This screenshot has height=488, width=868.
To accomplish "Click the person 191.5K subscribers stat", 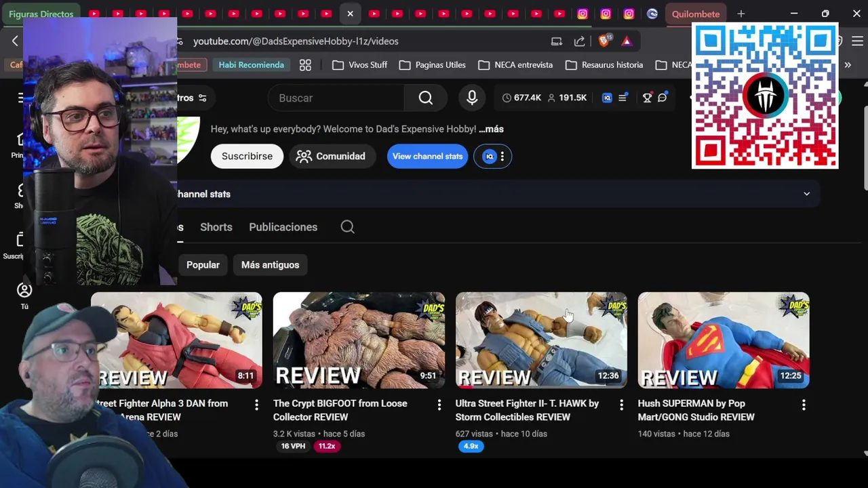I will [x=567, y=98].
